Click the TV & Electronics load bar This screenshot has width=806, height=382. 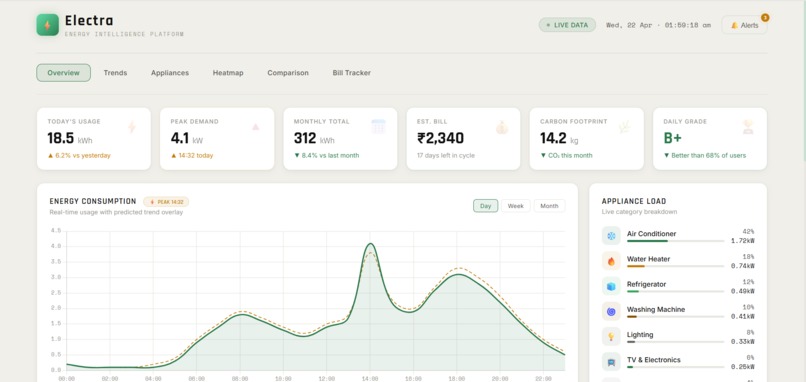(675, 367)
